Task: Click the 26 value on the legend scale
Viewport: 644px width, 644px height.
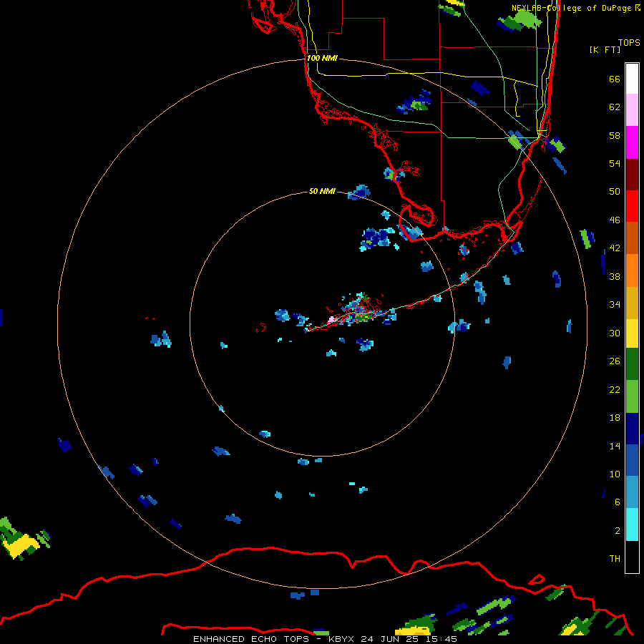Action: 615,361
